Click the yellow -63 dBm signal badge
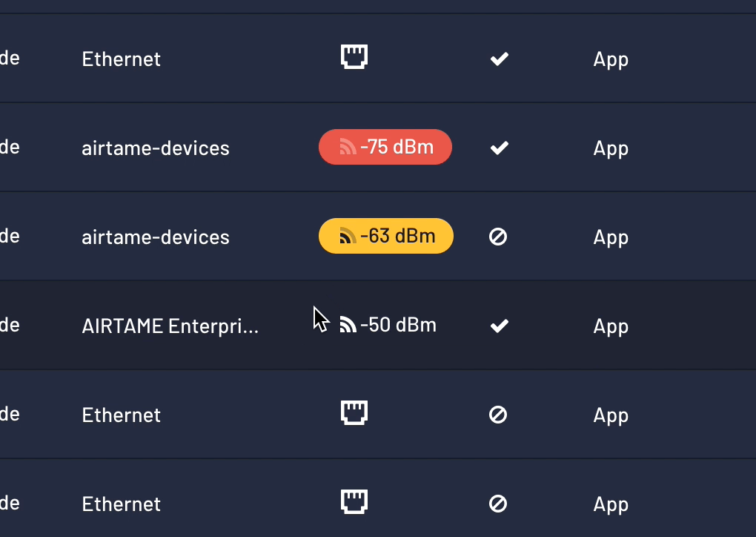The width and height of the screenshot is (756, 537). tap(386, 236)
